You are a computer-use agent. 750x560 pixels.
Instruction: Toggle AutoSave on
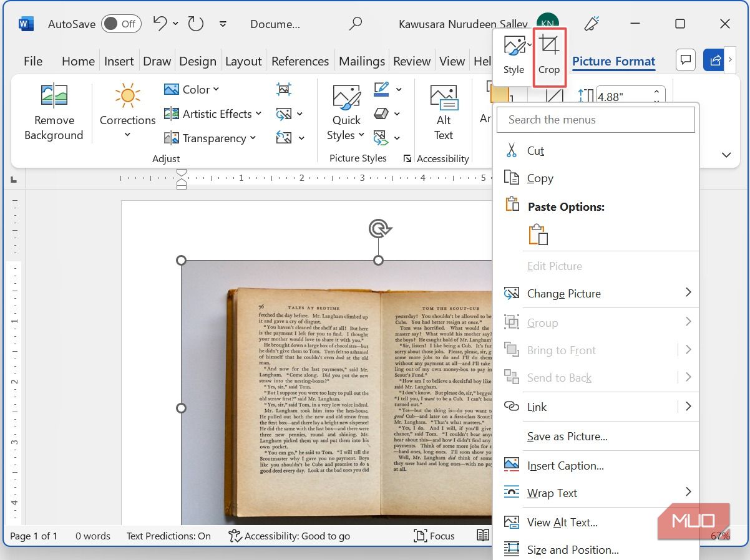point(121,24)
